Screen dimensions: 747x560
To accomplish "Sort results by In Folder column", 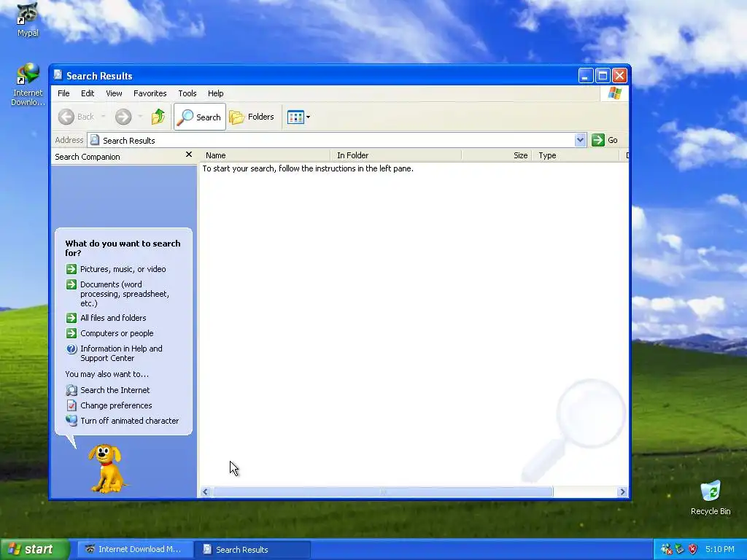I will (x=396, y=155).
